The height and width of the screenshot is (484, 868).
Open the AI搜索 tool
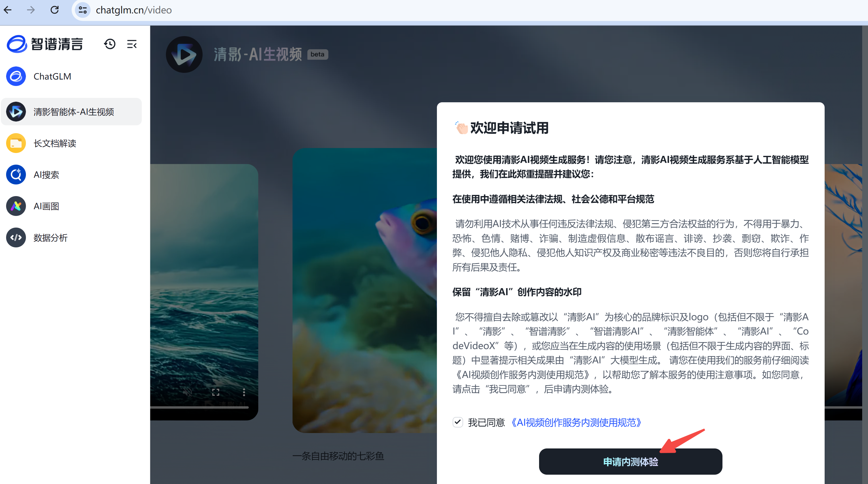click(46, 175)
